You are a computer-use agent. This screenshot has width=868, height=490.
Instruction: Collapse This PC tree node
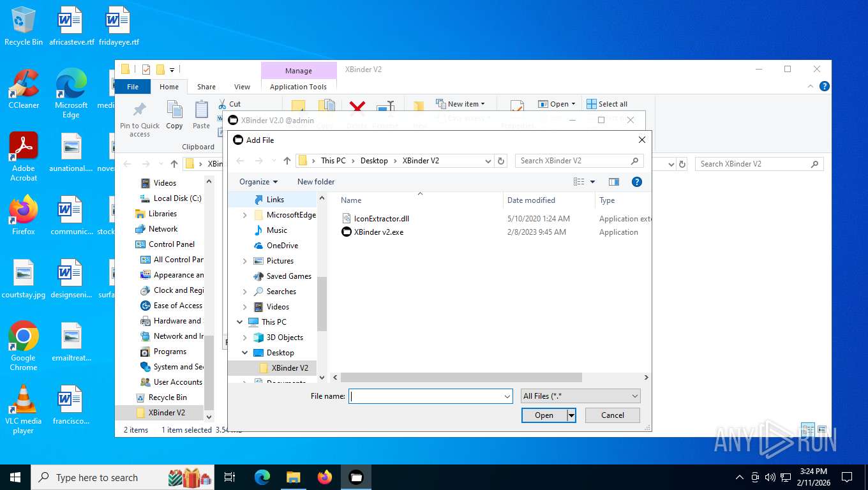pos(240,322)
